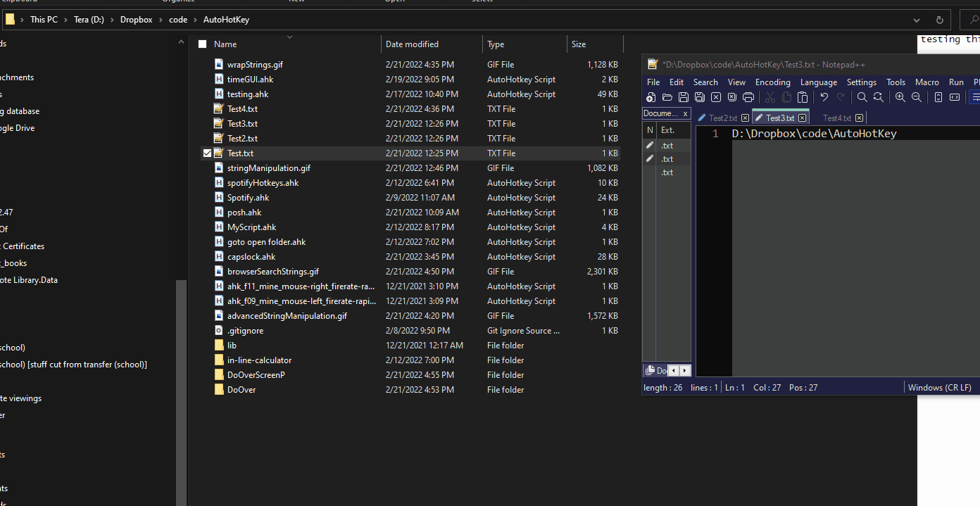
Task: Click the Save icon in Notepad++ toolbar
Action: [683, 98]
